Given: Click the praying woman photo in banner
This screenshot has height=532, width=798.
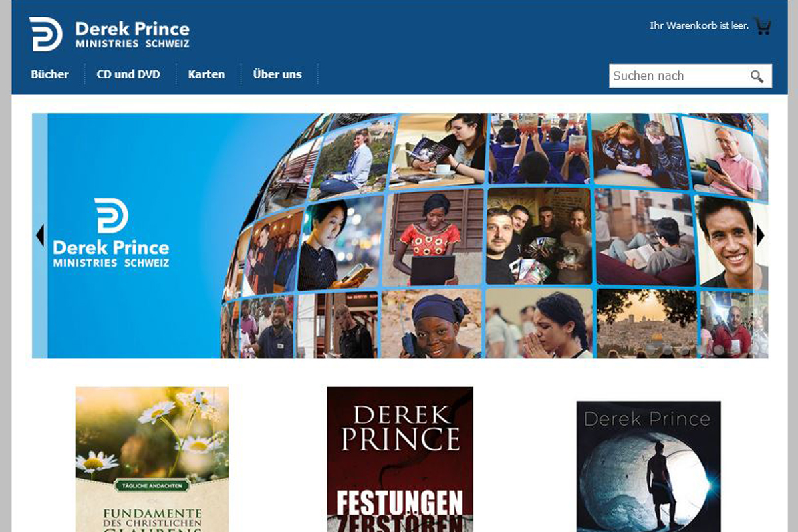Looking at the screenshot, I should 539,323.
